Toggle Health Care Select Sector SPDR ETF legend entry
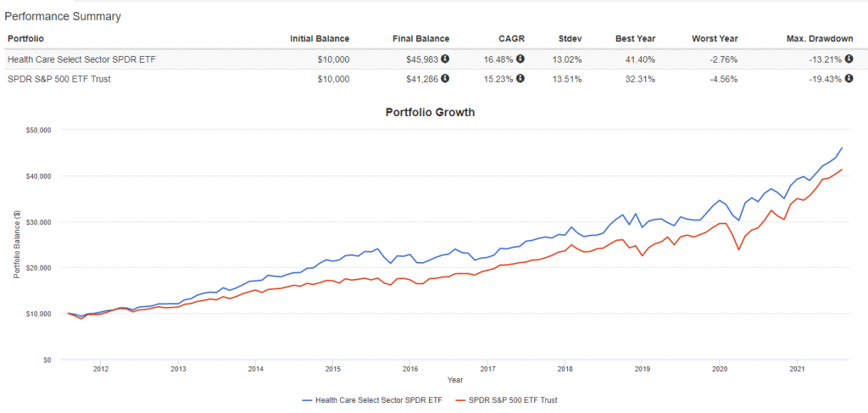The height and width of the screenshot is (413, 868). tap(372, 399)
